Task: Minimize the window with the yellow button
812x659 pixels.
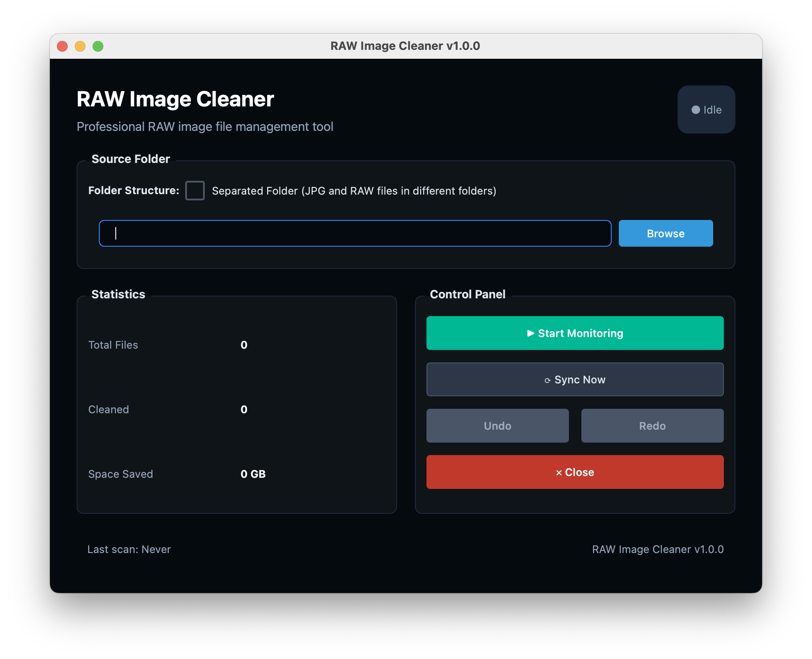Action: click(x=80, y=46)
